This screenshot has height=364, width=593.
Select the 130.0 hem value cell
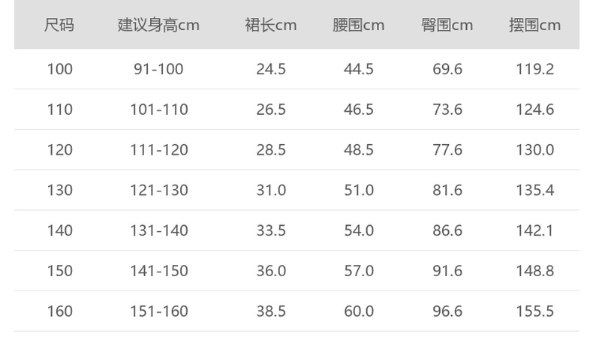534,150
